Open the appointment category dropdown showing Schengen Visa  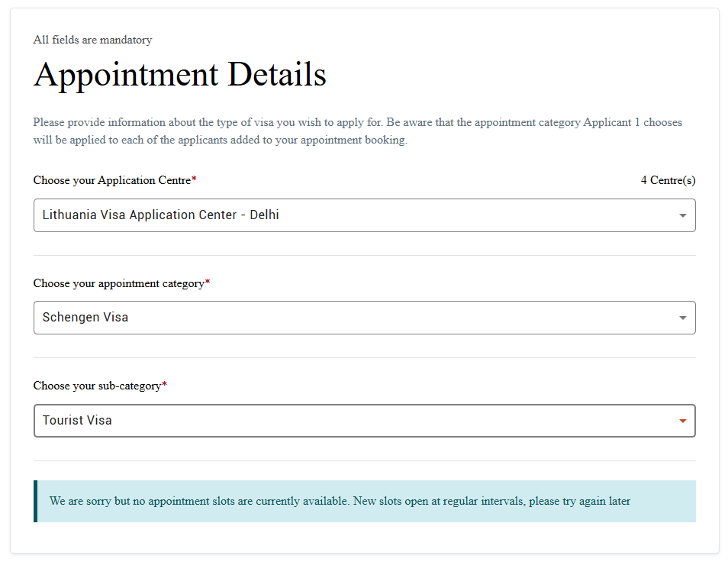pos(365,318)
